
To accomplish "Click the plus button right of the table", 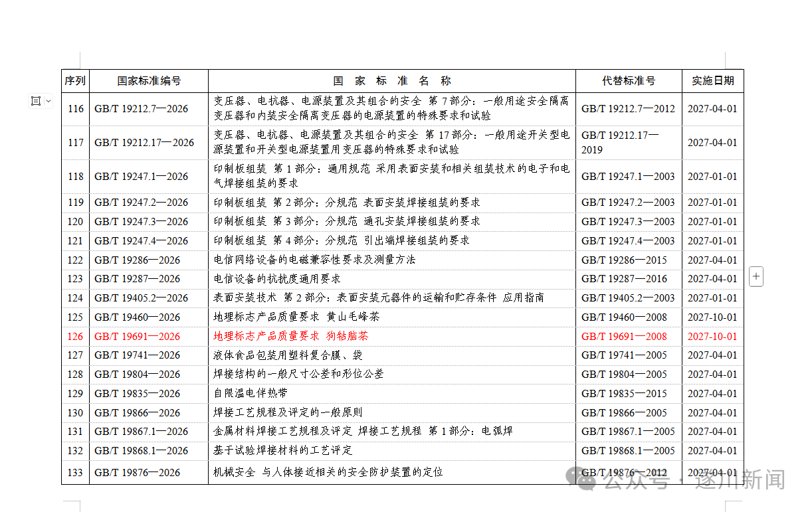I will [x=756, y=276].
